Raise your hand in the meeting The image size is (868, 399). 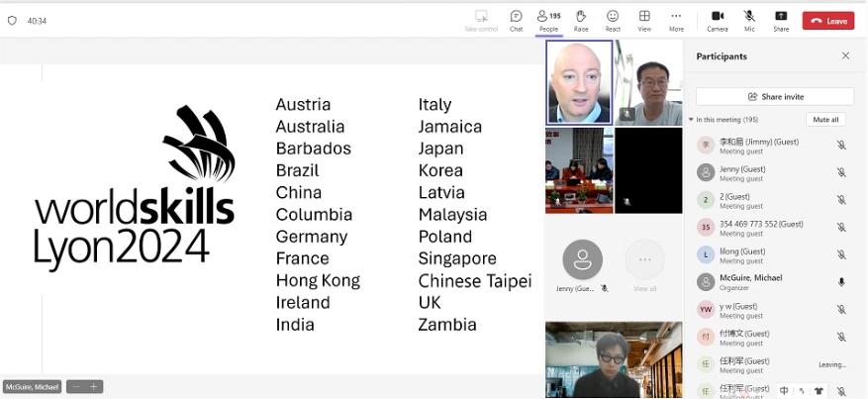click(581, 20)
